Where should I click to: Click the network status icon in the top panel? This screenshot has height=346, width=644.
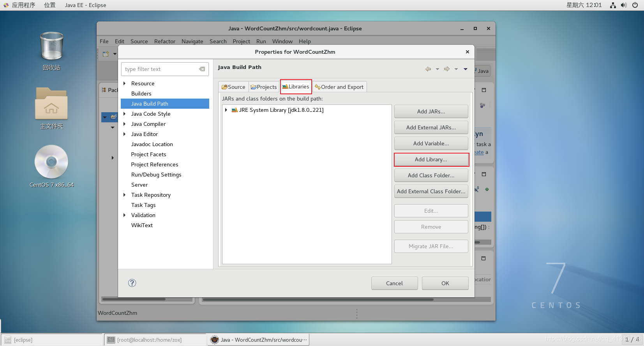pyautogui.click(x=613, y=5)
